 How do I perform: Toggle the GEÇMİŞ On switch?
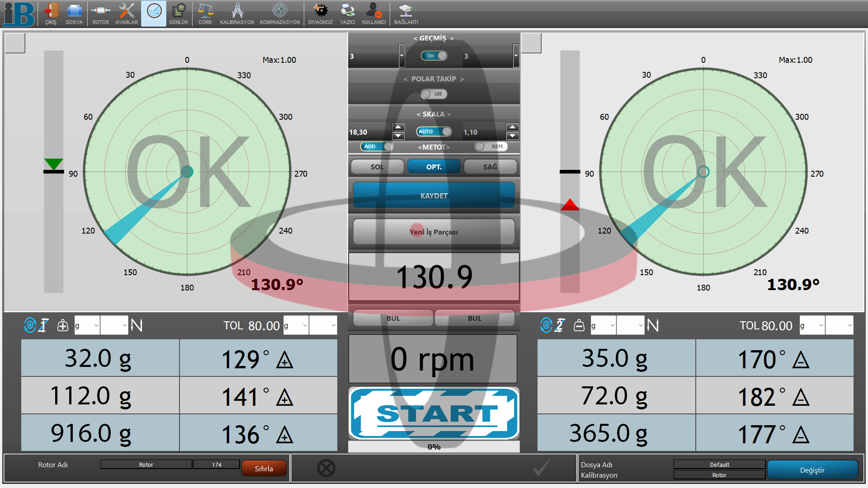434,56
